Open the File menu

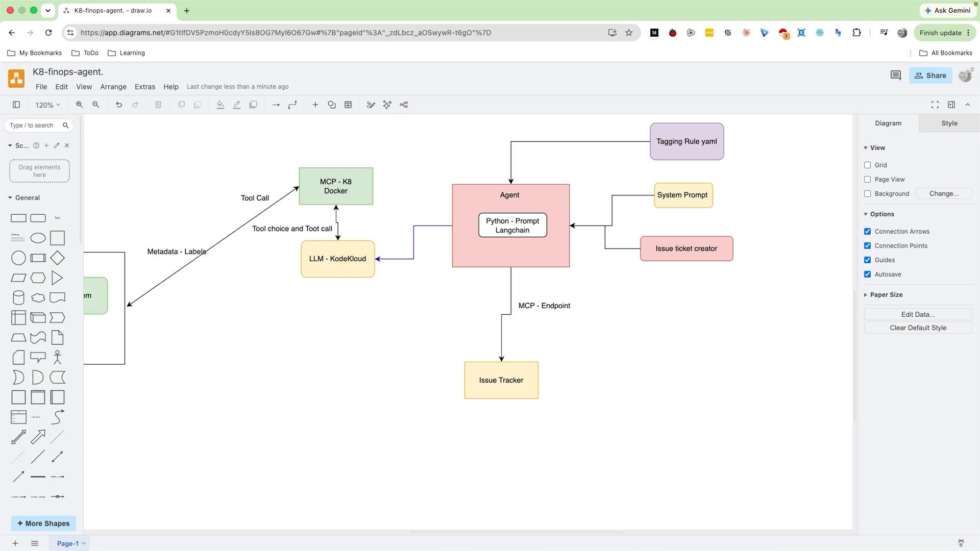point(41,87)
